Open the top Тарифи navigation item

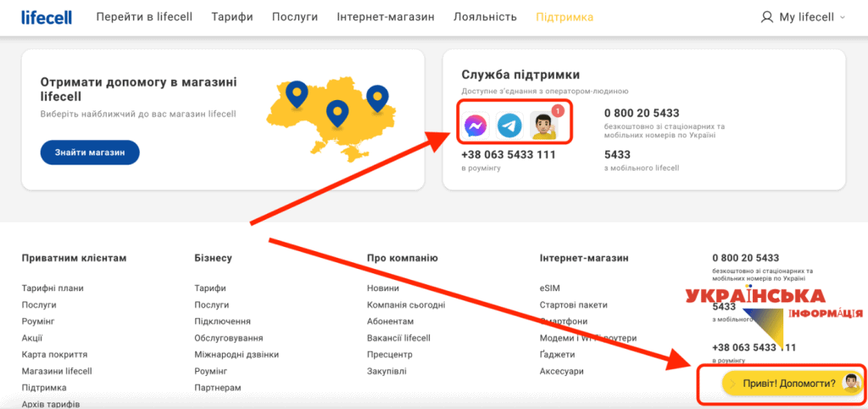click(232, 17)
